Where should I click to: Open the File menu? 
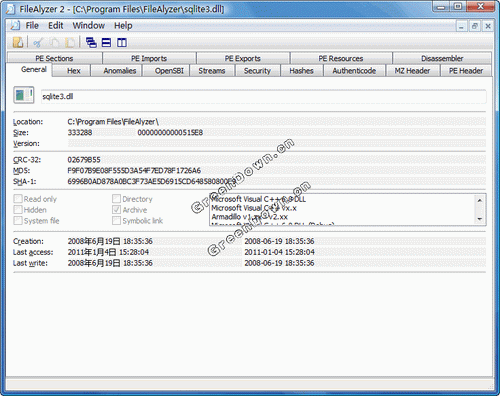(32, 26)
